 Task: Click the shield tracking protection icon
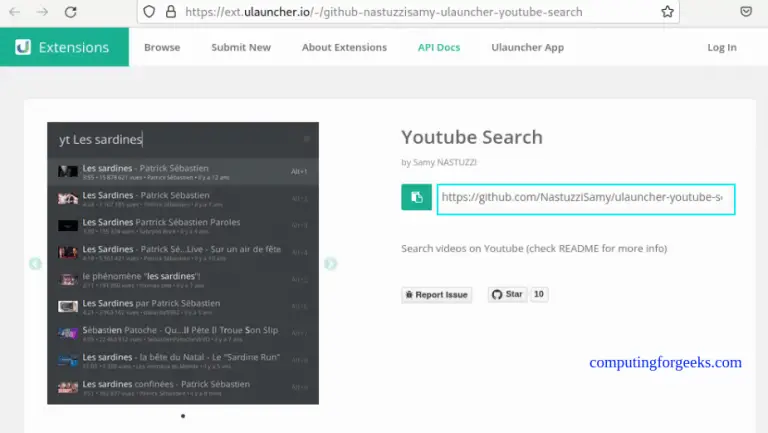click(x=149, y=12)
